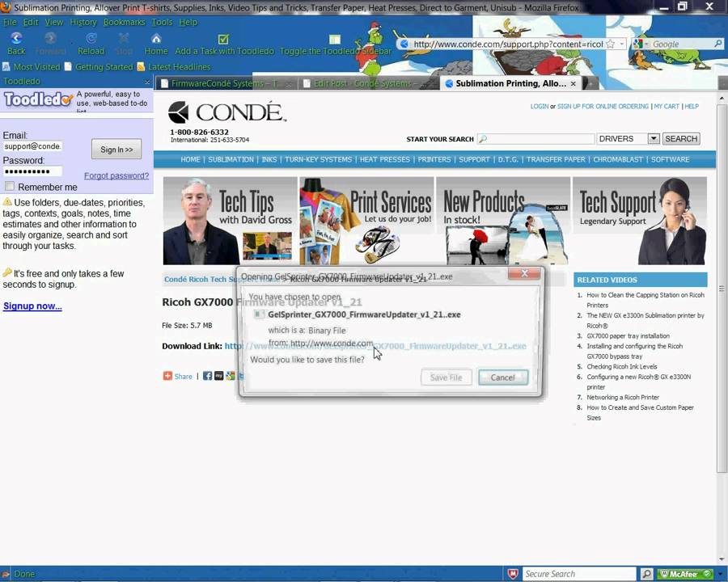728x582 pixels.
Task: Close the file download dialog
Action: tap(524, 273)
